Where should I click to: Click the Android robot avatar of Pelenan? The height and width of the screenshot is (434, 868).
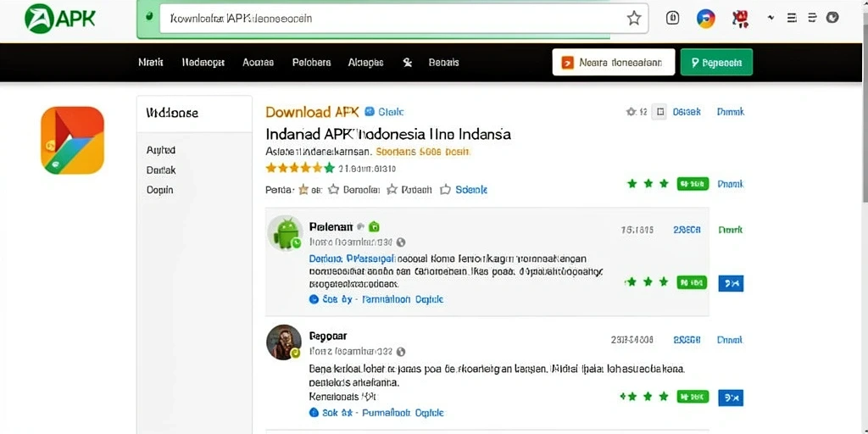(x=286, y=234)
